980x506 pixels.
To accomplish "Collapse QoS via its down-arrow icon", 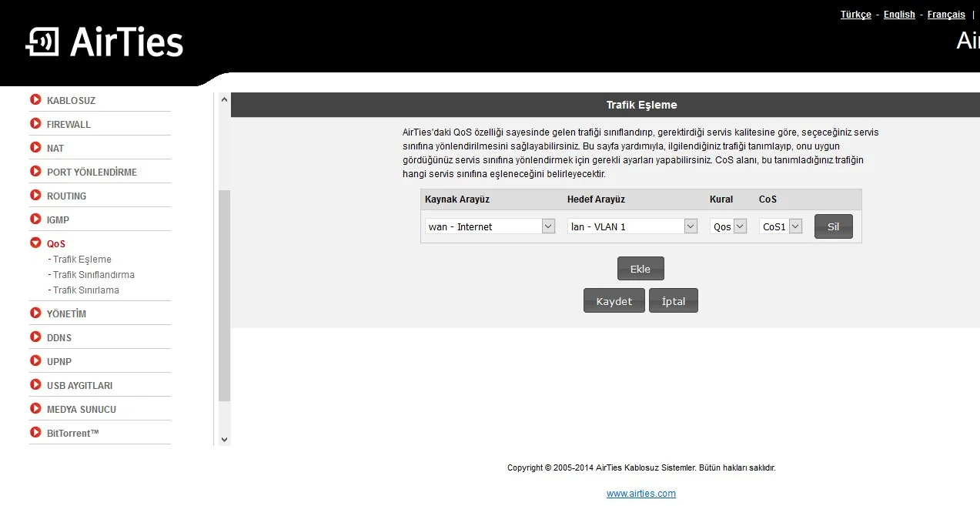I will (35, 243).
